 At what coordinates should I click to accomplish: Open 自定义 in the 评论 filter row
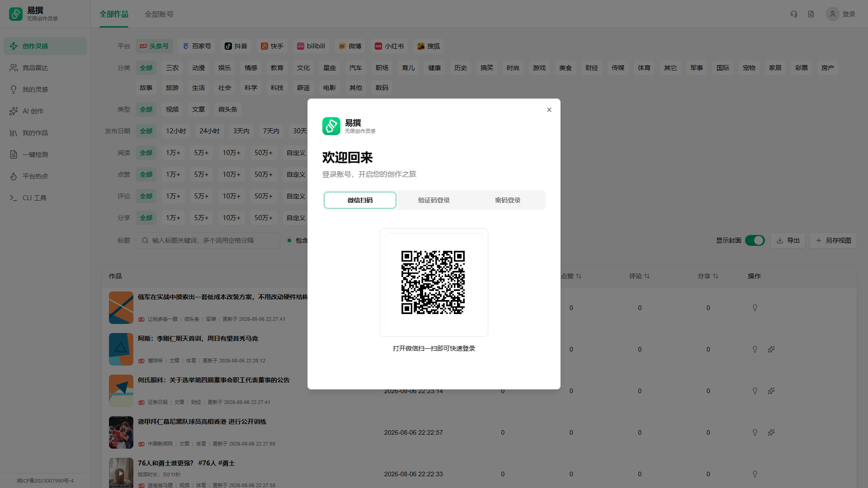(295, 196)
